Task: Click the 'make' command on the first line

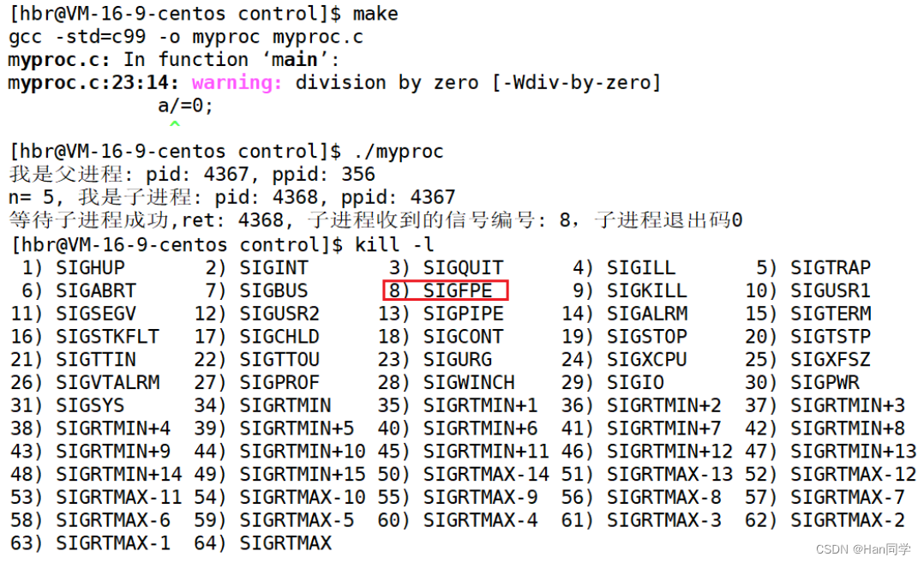Action: [x=377, y=13]
